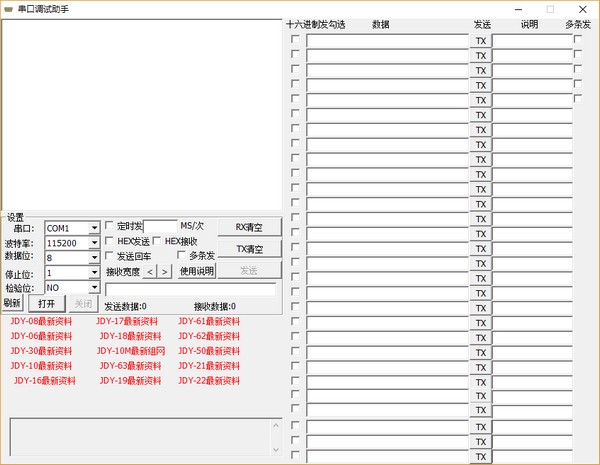Click the greyed 发送 send button
Screen dimensions: 600x465
point(249,271)
